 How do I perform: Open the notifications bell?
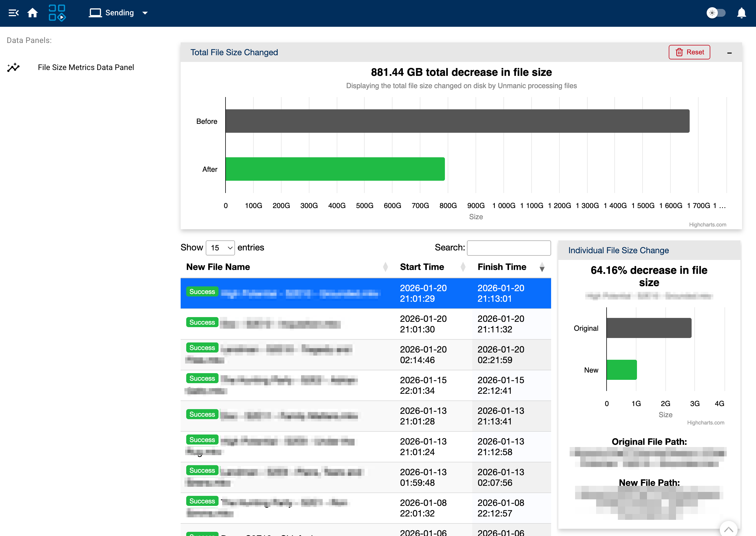pos(741,13)
